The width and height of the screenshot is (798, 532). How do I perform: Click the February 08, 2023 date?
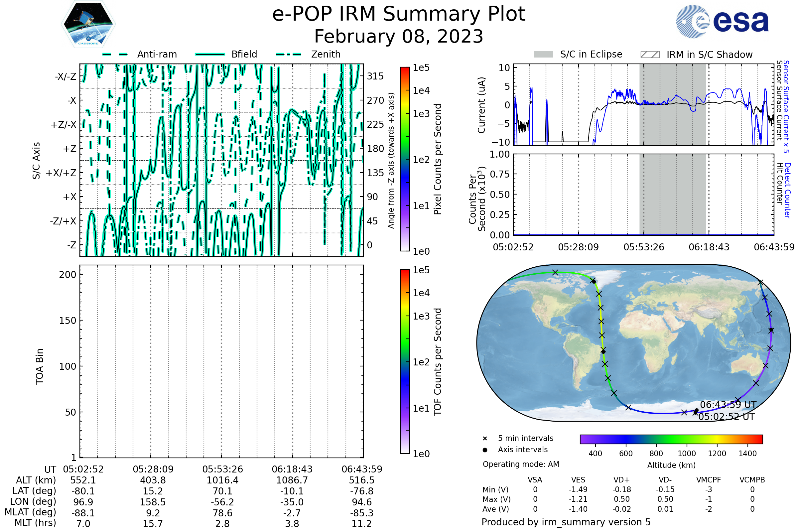tap(399, 37)
